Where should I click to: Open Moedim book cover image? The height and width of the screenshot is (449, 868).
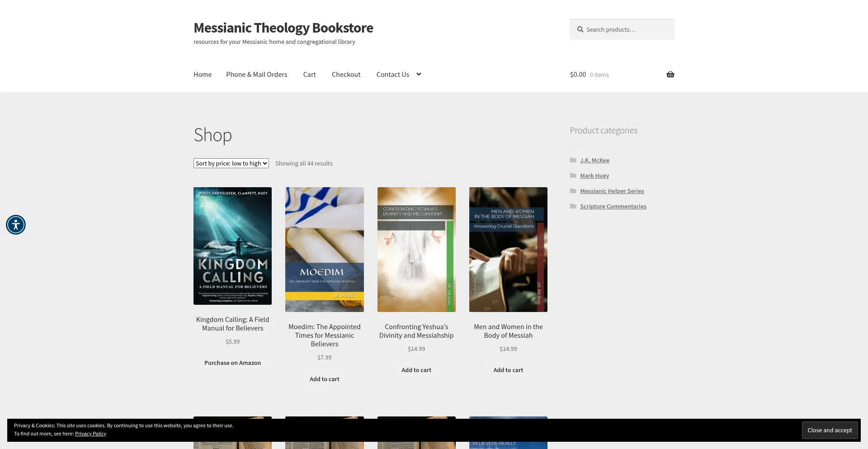click(325, 250)
